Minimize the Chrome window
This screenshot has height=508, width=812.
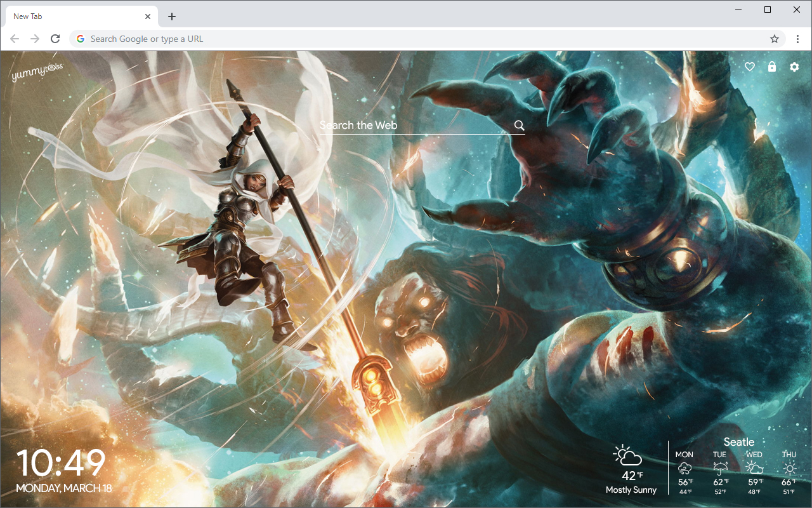point(738,10)
